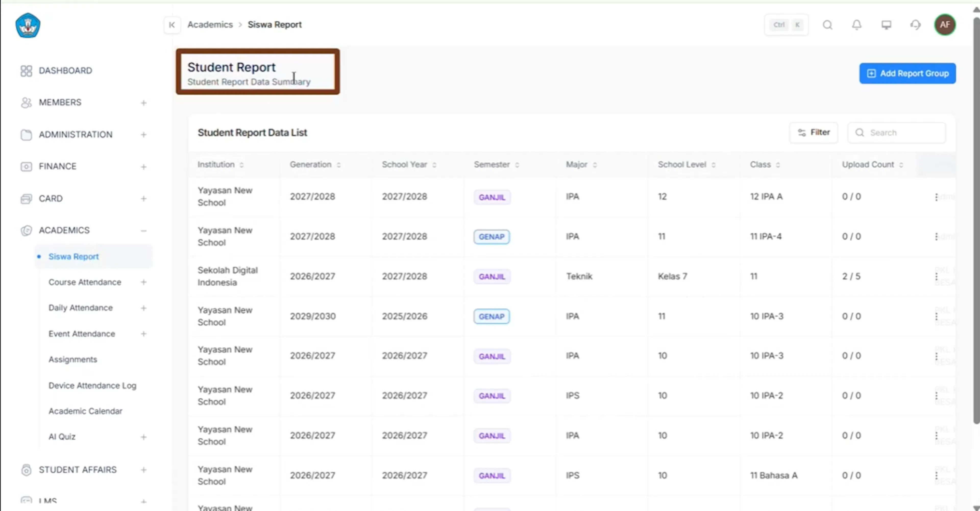Open row actions for 11 Bahasa A
Image resolution: width=980 pixels, height=511 pixels.
pos(936,476)
